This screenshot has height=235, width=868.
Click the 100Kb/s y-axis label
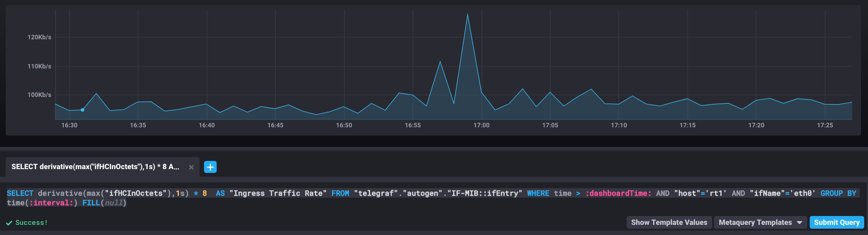[x=39, y=95]
